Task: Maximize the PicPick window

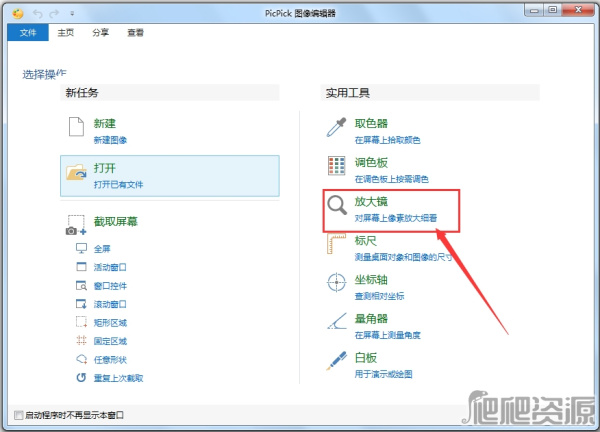Action: [553, 10]
